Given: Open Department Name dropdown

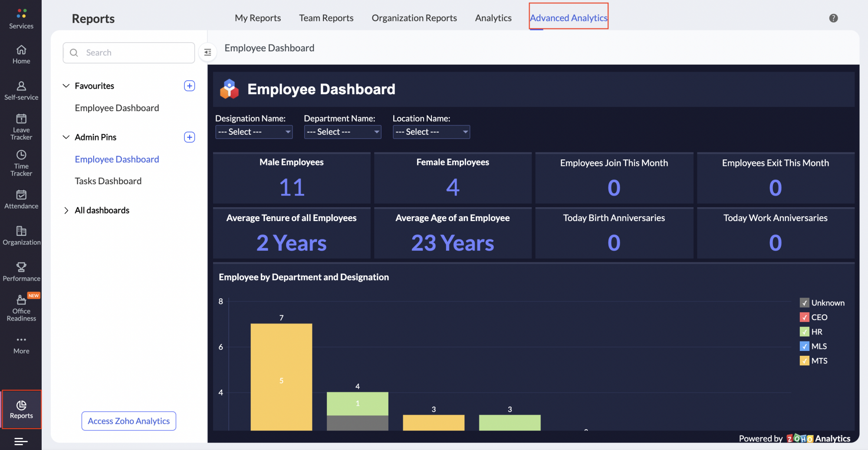Looking at the screenshot, I should pos(342,132).
